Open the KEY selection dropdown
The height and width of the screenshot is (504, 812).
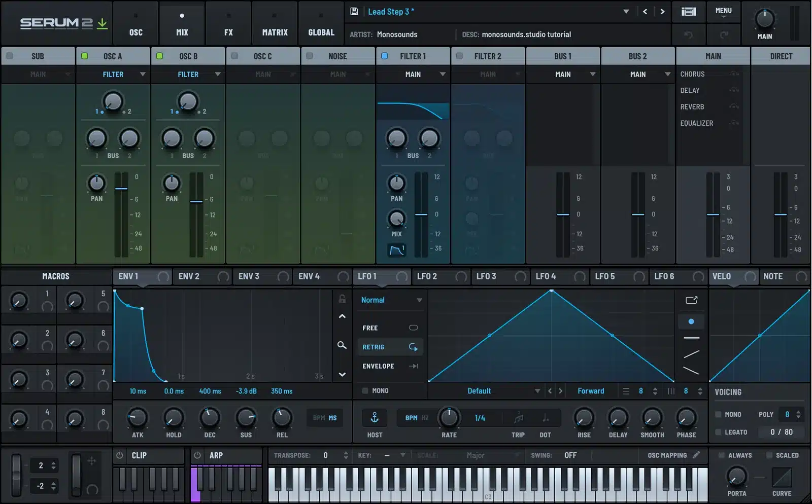(395, 455)
